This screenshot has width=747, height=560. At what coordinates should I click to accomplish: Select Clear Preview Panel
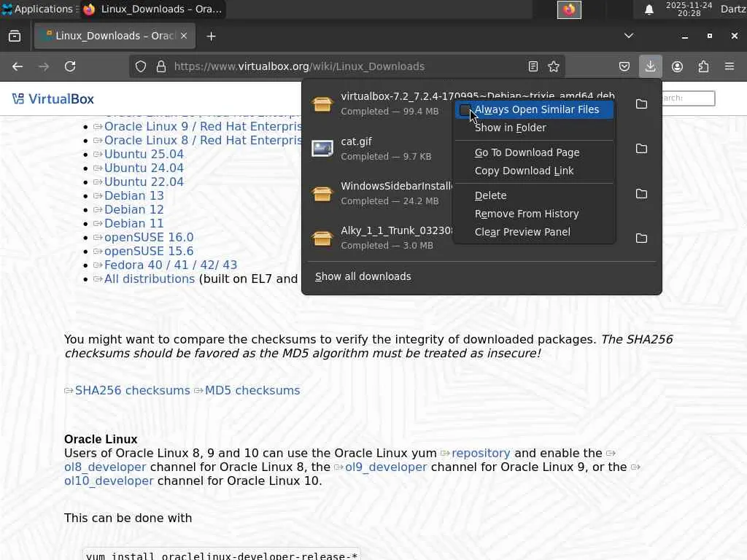533,232
